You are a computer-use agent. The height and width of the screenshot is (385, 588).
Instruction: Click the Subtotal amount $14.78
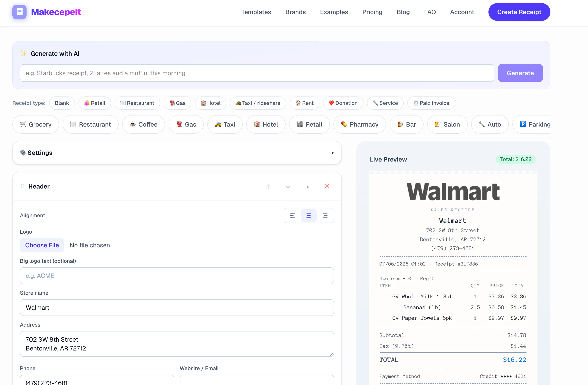(x=517, y=335)
